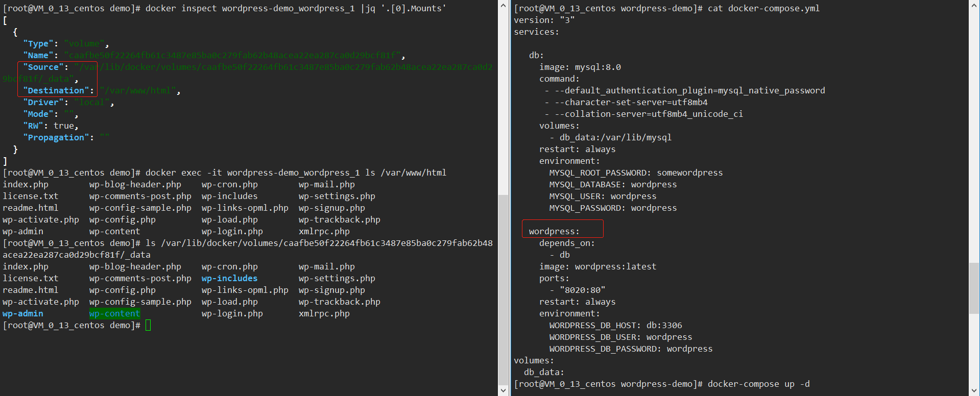Click the WORDPRESS_DB_PASSWORD: wordpress line
This screenshot has height=396, width=980.
coord(631,349)
